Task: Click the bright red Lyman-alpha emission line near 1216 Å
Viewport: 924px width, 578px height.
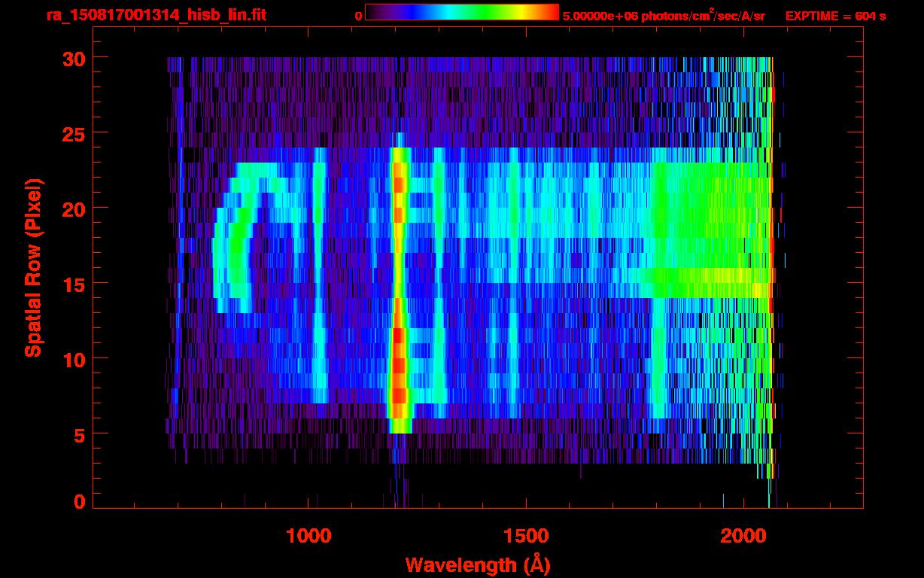Action: (399, 290)
